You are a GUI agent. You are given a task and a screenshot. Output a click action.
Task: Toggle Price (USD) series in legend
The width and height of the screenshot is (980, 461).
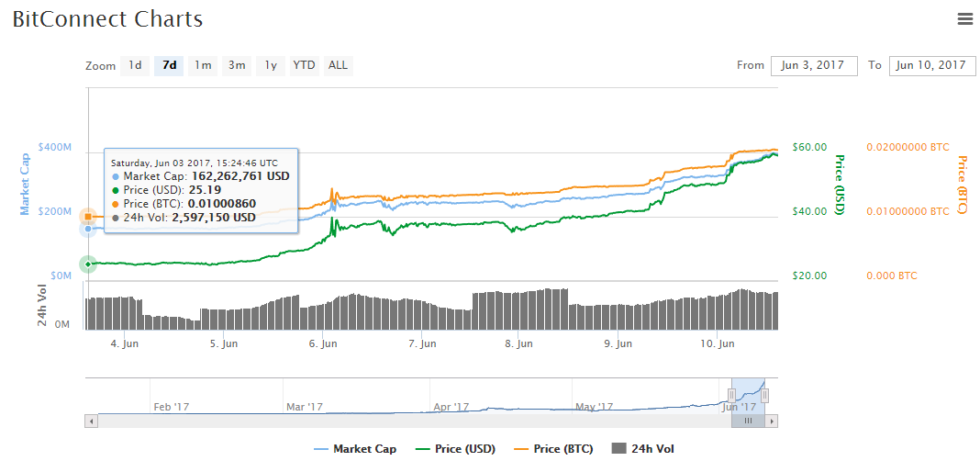[x=456, y=448]
